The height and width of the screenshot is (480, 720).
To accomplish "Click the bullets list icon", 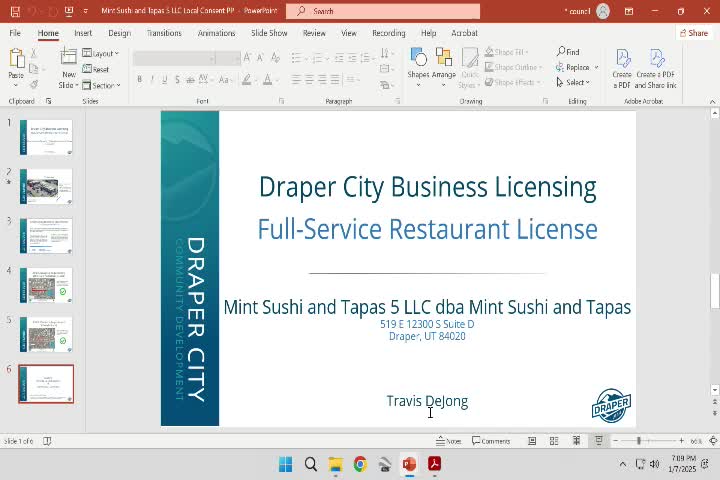I will (296, 58).
